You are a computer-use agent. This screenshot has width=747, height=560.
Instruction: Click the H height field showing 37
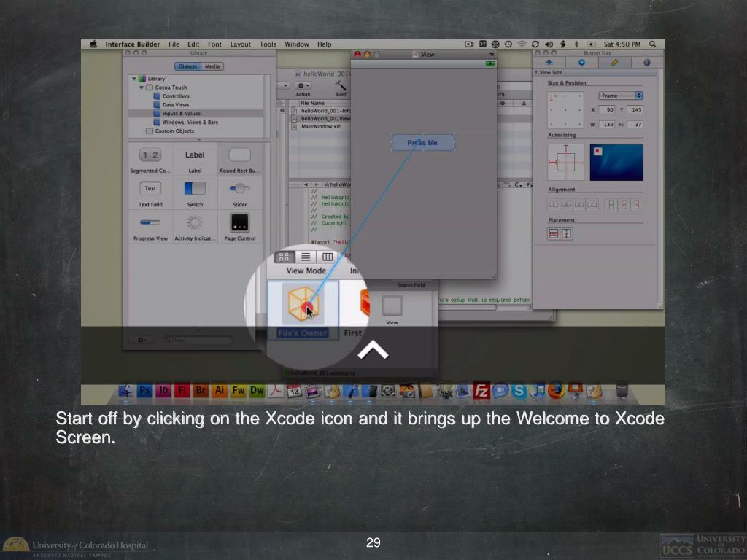click(635, 124)
